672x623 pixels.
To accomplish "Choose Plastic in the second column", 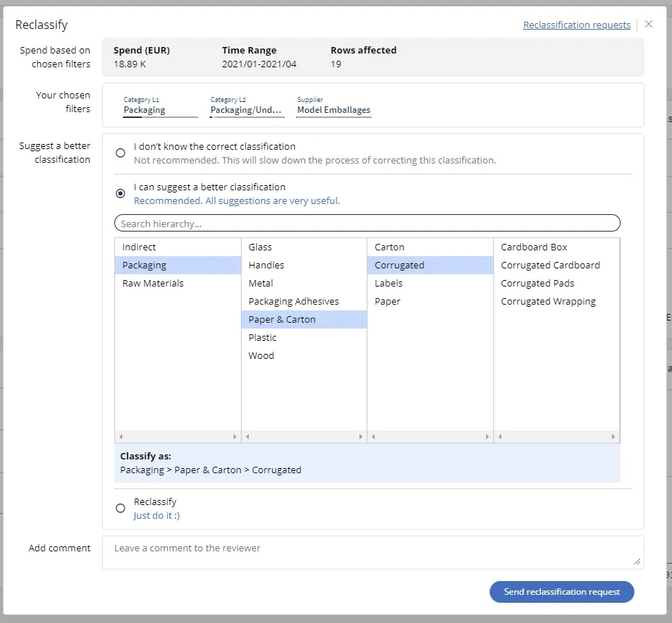I will pos(263,338).
